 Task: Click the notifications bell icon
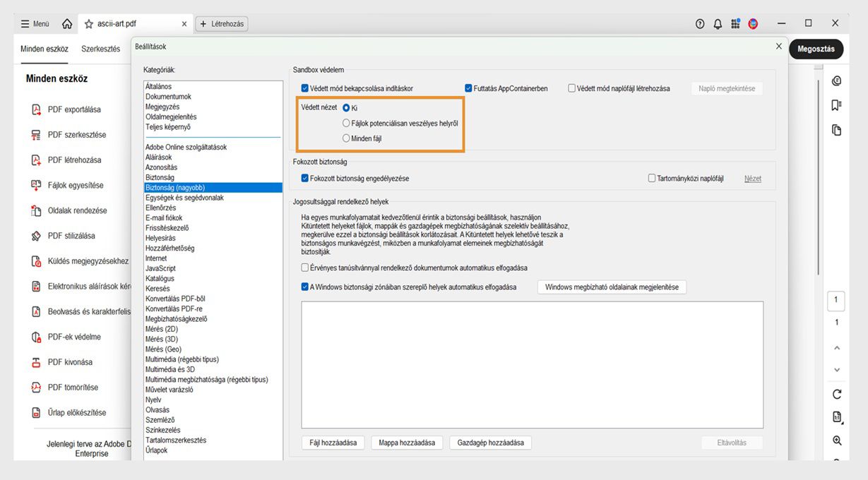coord(717,23)
